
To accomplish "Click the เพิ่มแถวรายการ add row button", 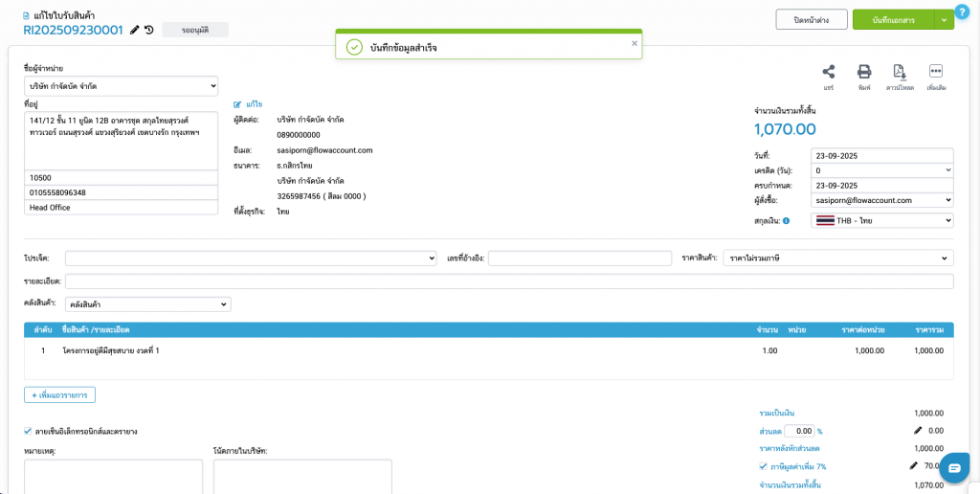I will [59, 394].
